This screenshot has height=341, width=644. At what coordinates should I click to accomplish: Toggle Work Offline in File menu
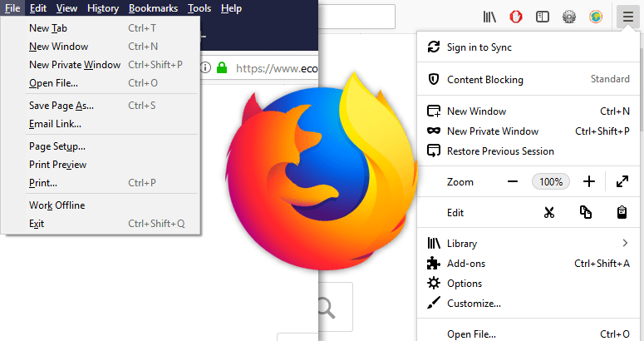click(x=57, y=205)
